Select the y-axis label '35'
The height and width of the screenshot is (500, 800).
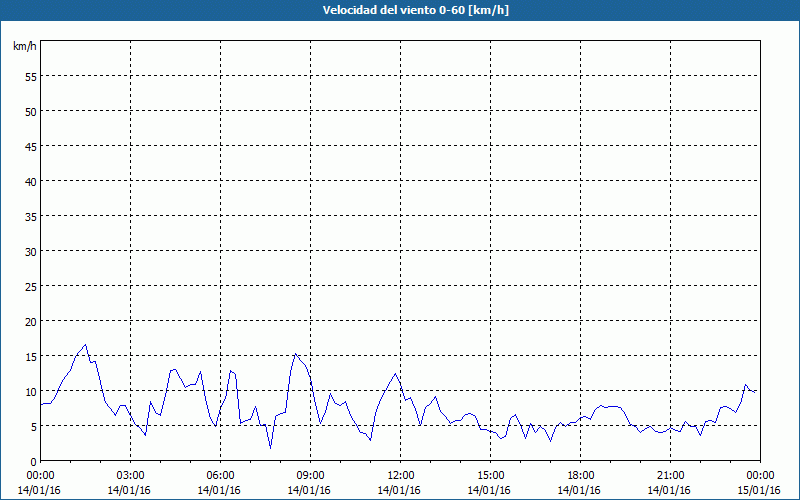point(31,216)
